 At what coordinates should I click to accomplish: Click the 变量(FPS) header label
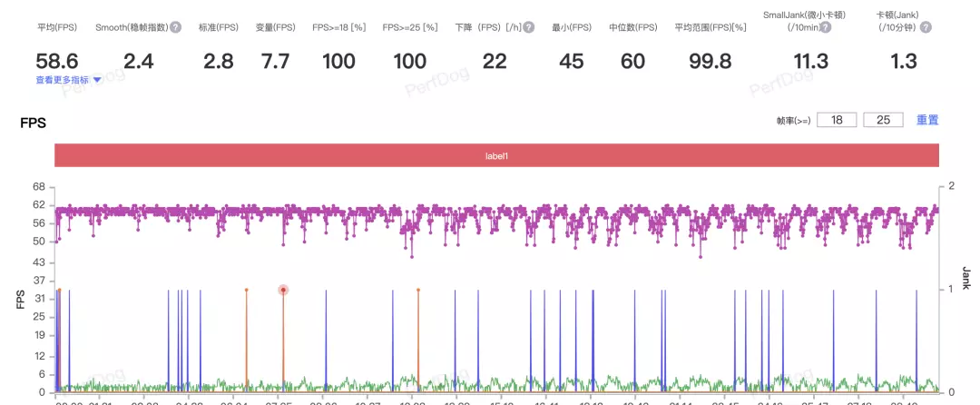(276, 27)
